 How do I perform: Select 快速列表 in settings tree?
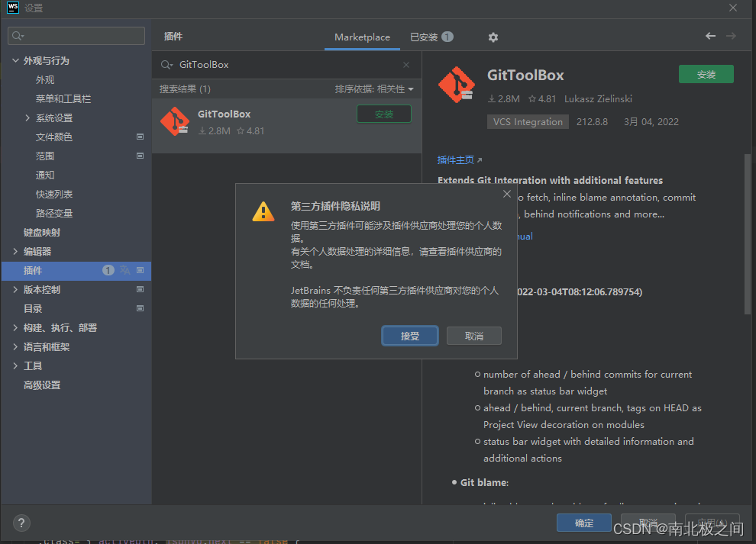[x=54, y=195]
